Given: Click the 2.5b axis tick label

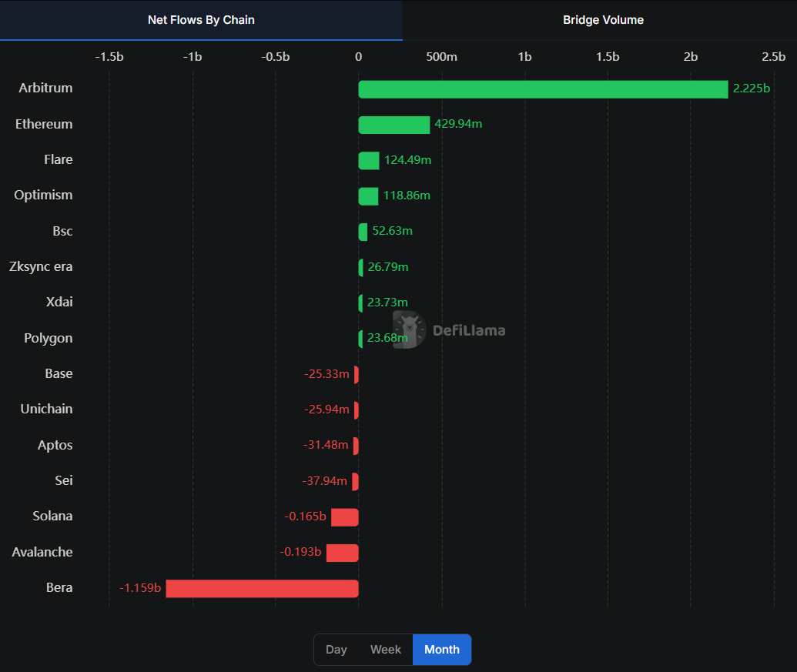Looking at the screenshot, I should (x=774, y=57).
